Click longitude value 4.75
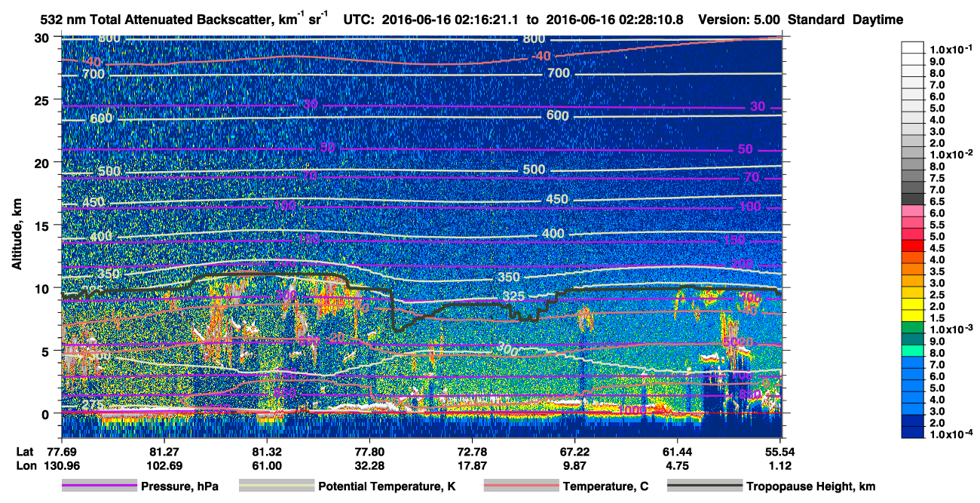The width and height of the screenshot is (980, 503). point(677,465)
